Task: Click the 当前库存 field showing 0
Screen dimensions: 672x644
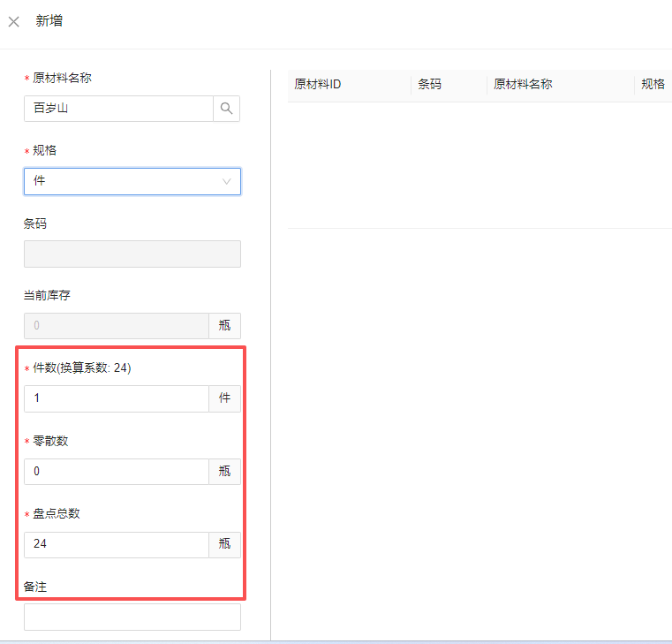Action: [116, 326]
